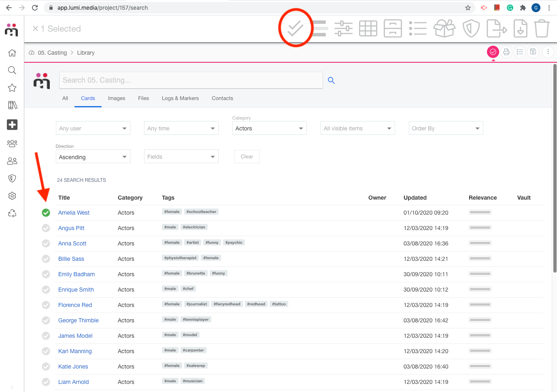Select the Florence Red row checkbox
This screenshot has height=392, width=557.
(46, 305)
